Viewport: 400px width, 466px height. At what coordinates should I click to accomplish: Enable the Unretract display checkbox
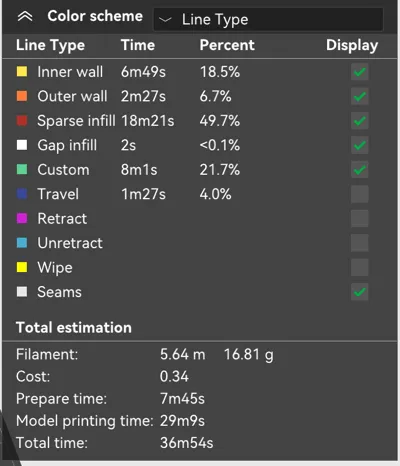click(360, 243)
